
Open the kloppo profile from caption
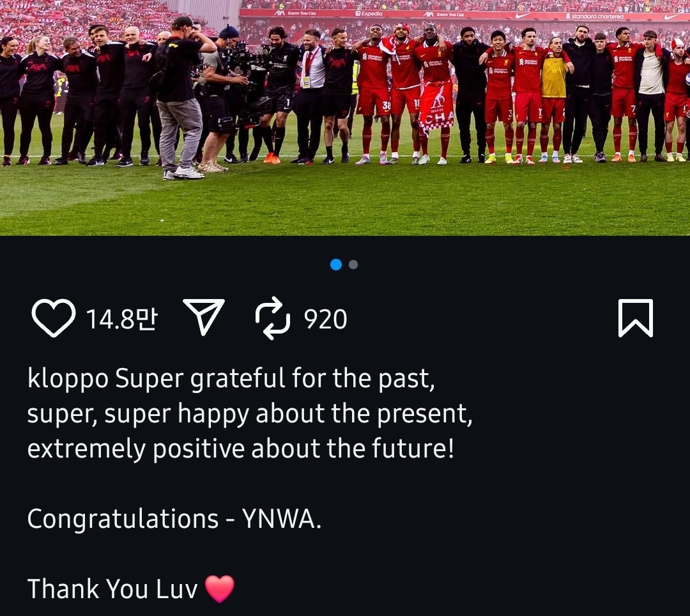[x=68, y=379]
